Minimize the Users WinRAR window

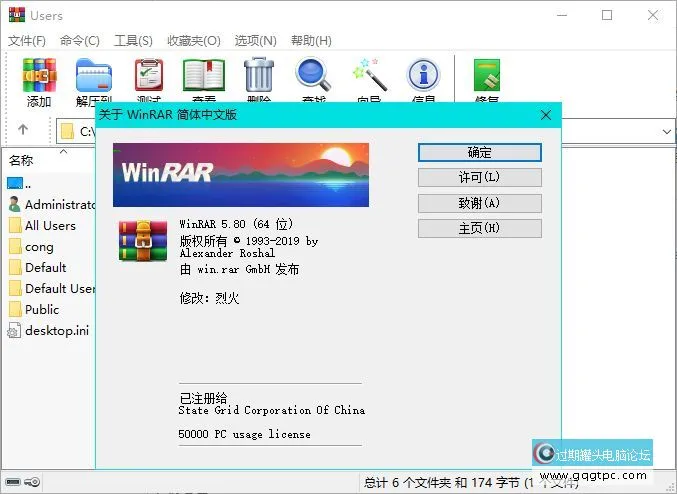pos(562,15)
